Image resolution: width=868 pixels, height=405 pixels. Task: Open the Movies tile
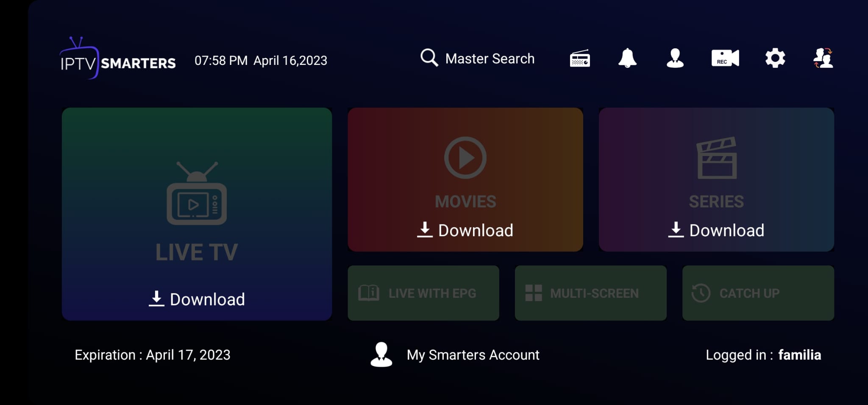(465, 179)
